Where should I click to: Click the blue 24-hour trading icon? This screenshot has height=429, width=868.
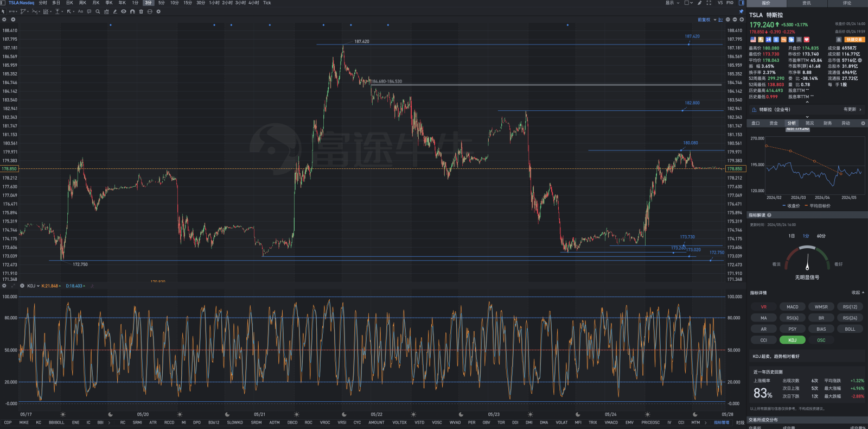[x=768, y=40]
